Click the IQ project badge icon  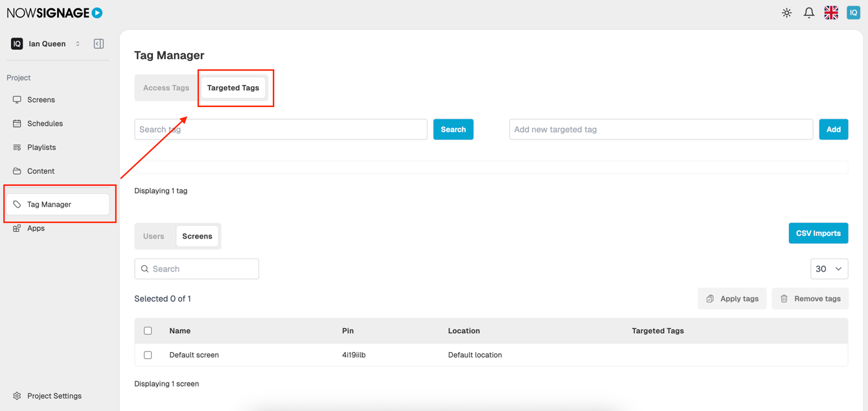tap(17, 44)
